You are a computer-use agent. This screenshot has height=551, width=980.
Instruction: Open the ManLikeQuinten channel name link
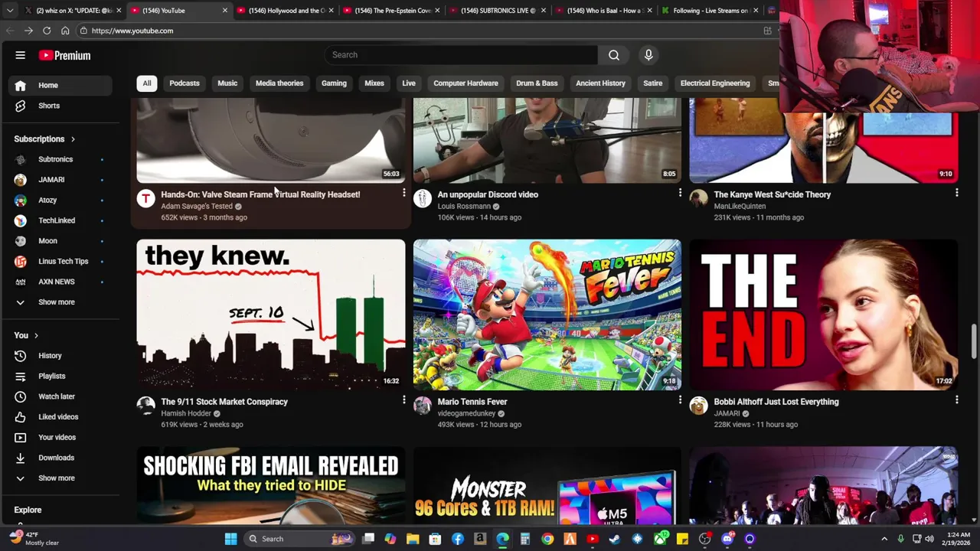coord(740,206)
